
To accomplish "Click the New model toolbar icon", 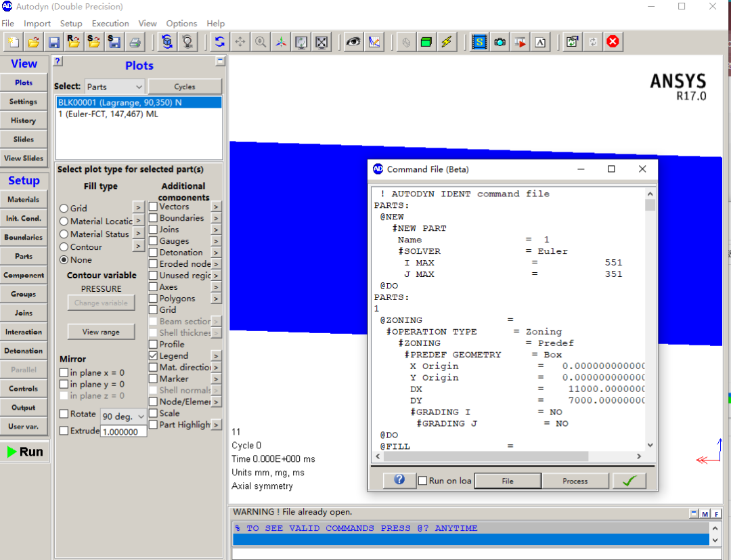I will pos(14,42).
